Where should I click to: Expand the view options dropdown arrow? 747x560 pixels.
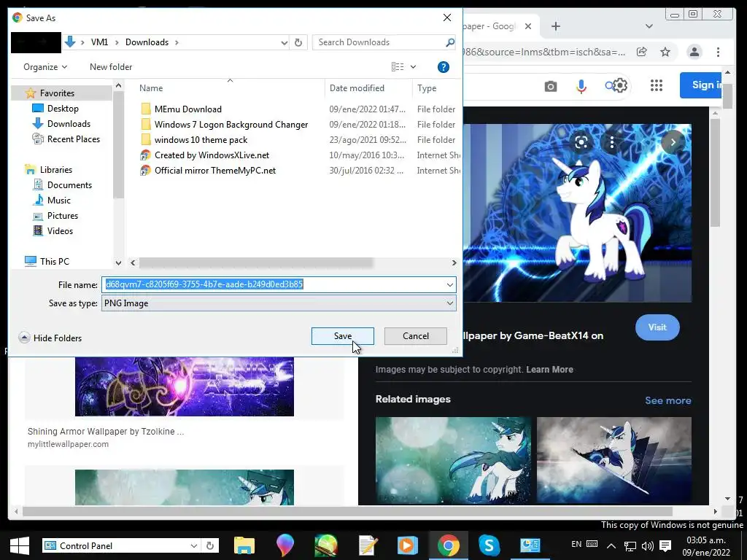(413, 67)
